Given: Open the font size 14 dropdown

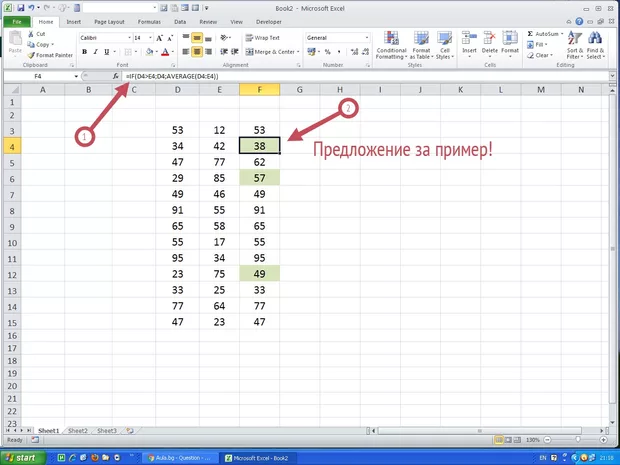Looking at the screenshot, I should point(150,38).
